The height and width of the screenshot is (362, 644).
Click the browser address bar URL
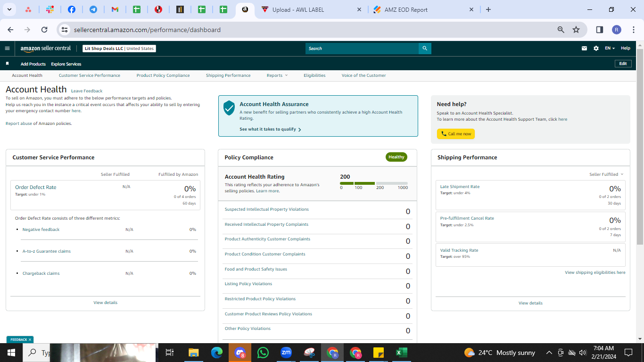pyautogui.click(x=147, y=30)
